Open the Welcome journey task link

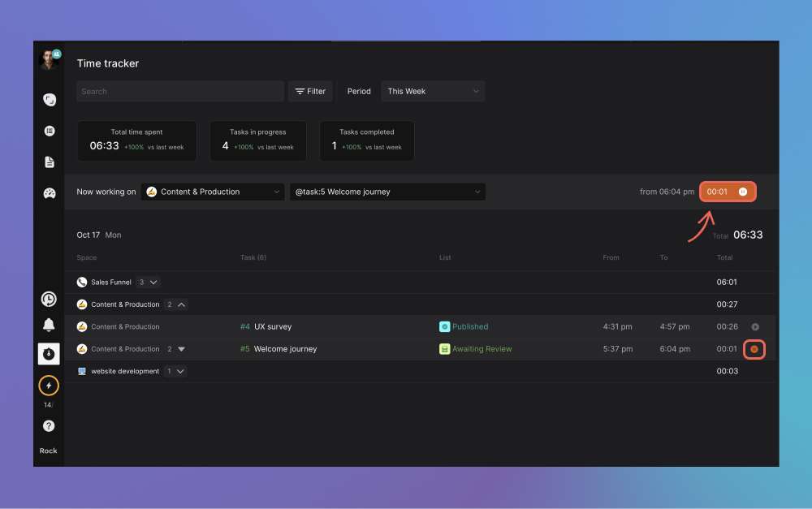(285, 349)
